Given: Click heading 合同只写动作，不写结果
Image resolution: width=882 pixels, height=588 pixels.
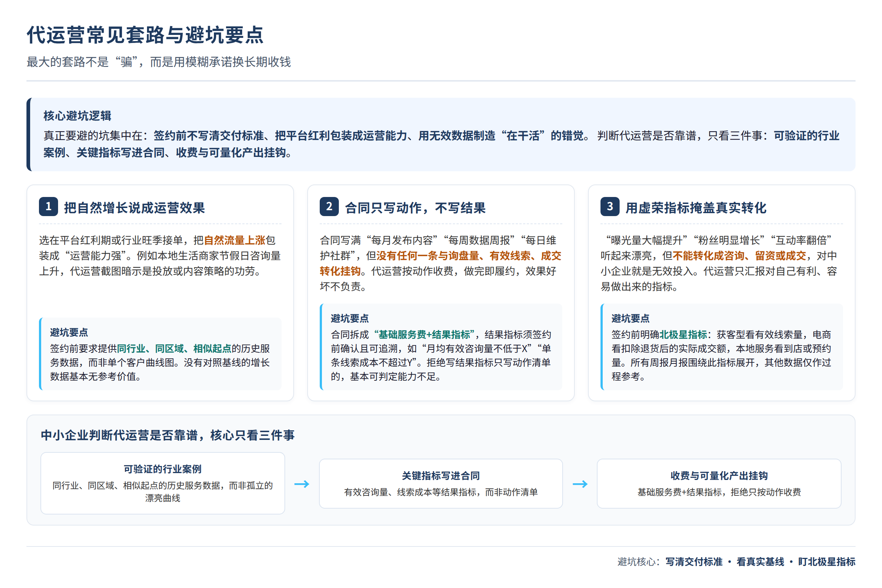Looking at the screenshot, I should [x=416, y=208].
